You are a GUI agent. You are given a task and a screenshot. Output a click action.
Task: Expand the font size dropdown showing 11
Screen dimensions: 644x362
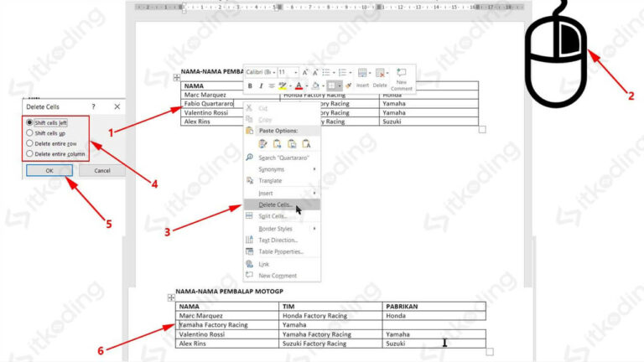(x=288, y=73)
